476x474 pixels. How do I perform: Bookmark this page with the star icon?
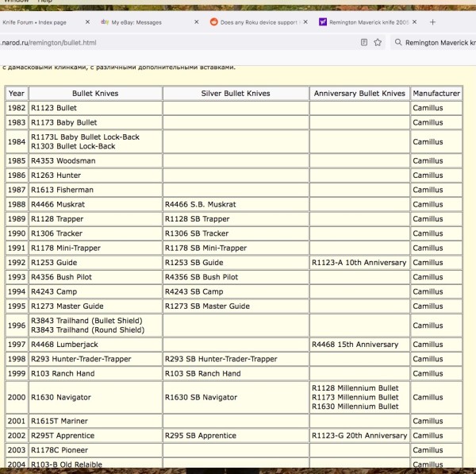(378, 42)
